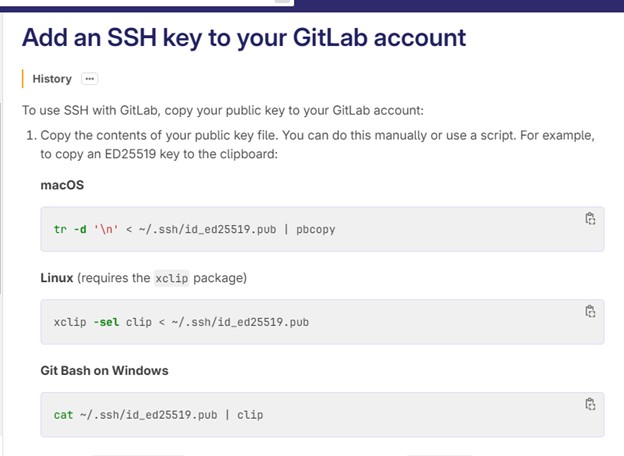Copy the macOS tr command to clipboard
This screenshot has width=624, height=456.
tap(590, 219)
